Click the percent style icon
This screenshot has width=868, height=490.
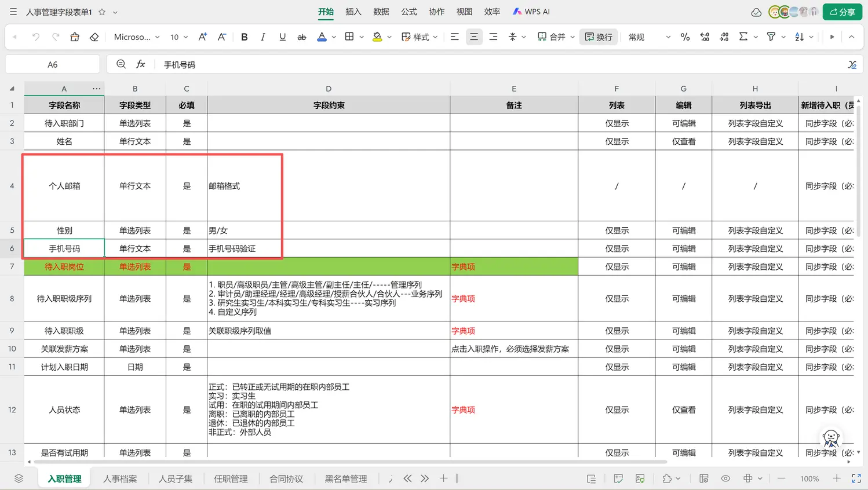pyautogui.click(x=685, y=37)
